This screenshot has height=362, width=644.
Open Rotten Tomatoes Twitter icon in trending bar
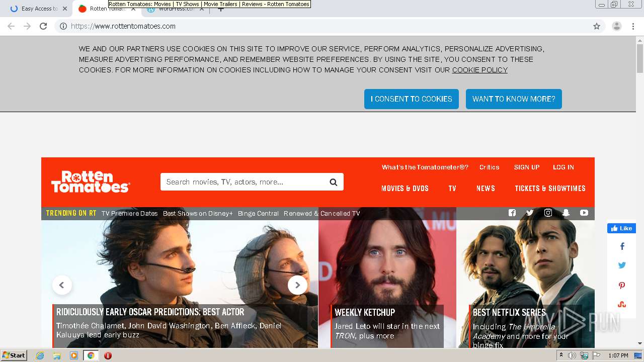click(530, 213)
